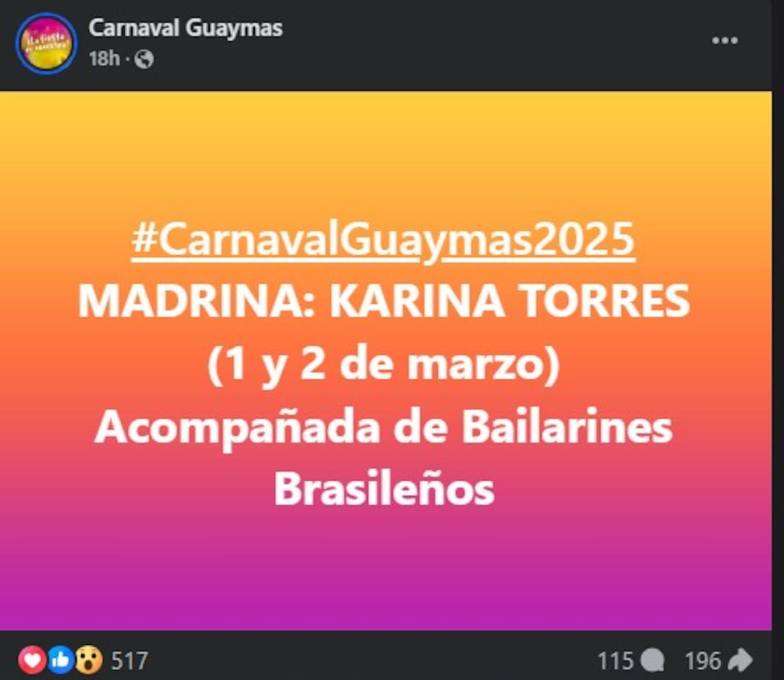Screen dimensions: 784x680
Task: Click the word Brasileños in the post
Action: point(384,489)
